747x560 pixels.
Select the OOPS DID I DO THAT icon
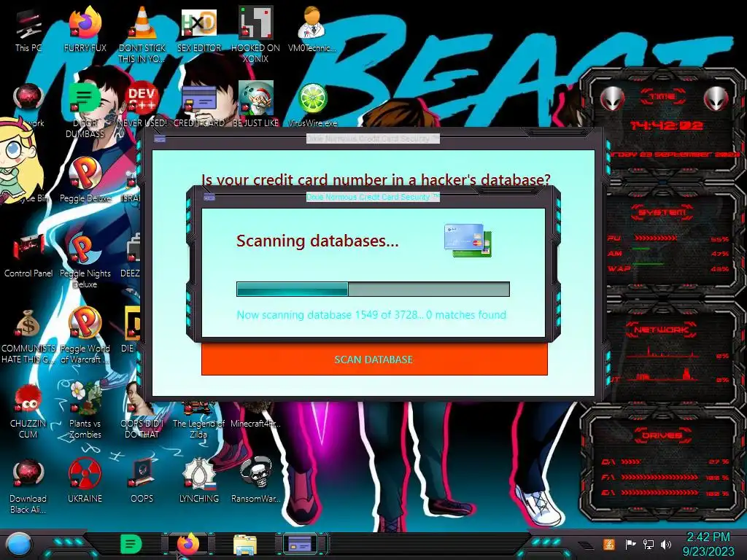coord(142,411)
